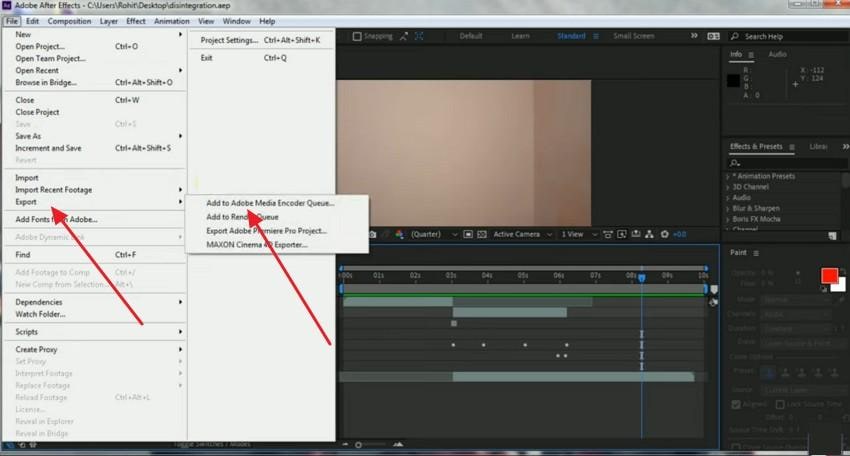Click the comp marker bin icon
Image resolution: width=850 pixels, height=456 pixels.
pyautogui.click(x=714, y=290)
